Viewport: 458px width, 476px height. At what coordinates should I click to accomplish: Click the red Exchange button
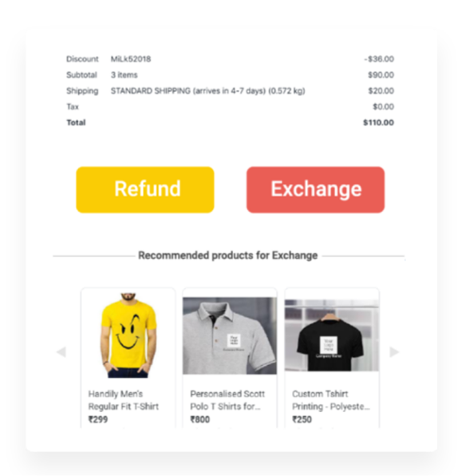click(315, 189)
